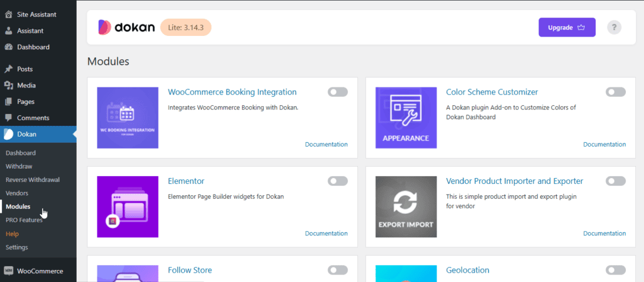
Task: Open the Color Scheme Customizer title link
Action: tap(492, 92)
